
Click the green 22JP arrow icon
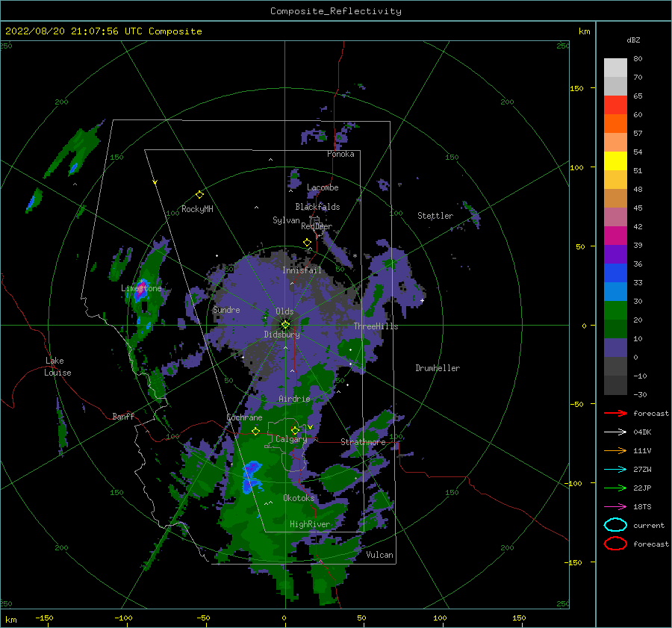coord(615,488)
